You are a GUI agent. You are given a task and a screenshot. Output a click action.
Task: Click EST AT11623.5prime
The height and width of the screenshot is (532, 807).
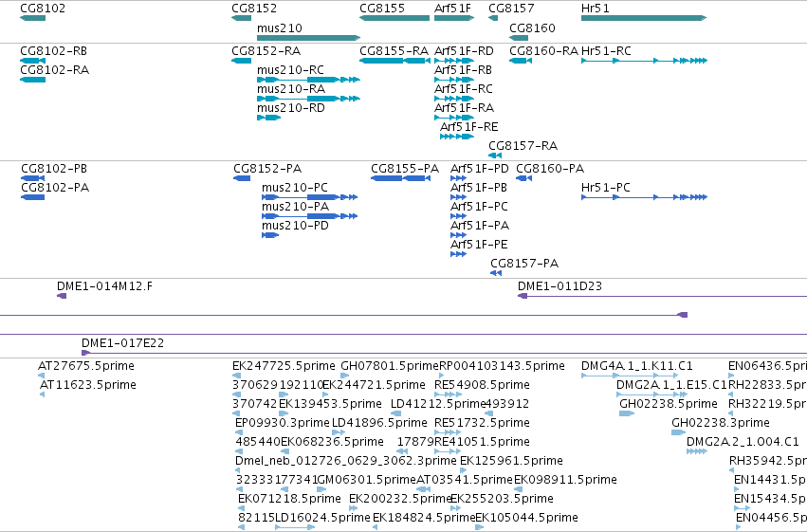pos(43,394)
